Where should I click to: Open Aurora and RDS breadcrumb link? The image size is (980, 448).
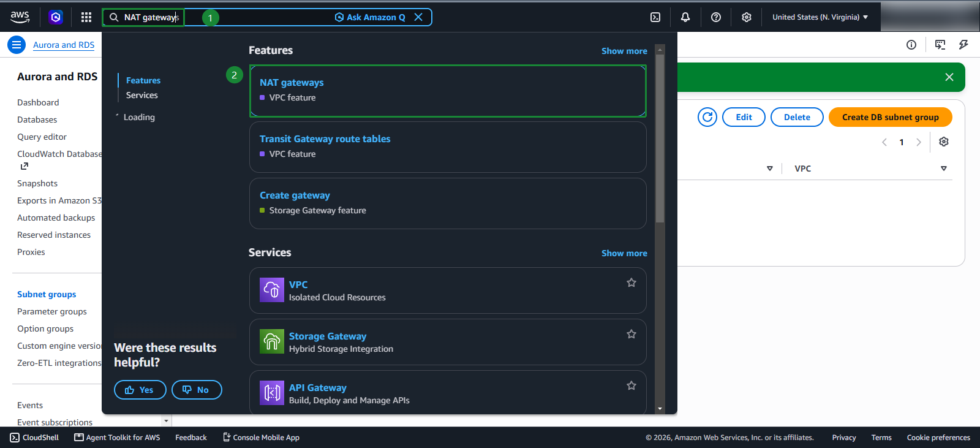[x=64, y=45]
